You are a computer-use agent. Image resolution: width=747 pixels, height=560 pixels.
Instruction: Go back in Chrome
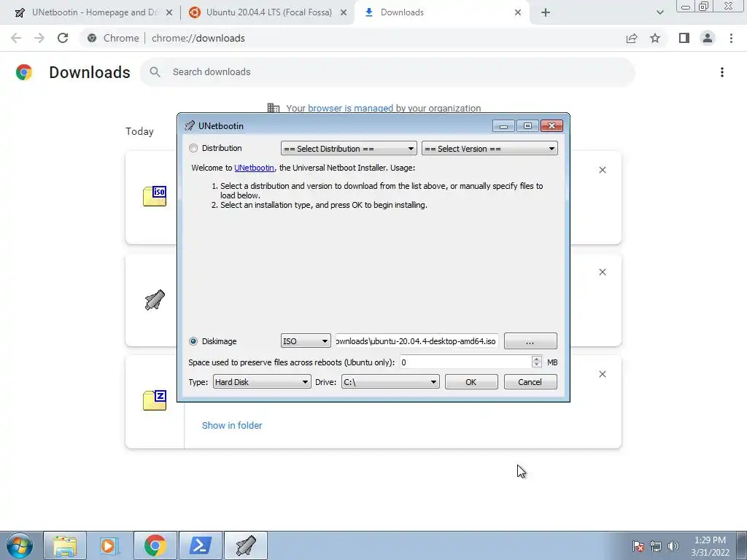(x=16, y=38)
